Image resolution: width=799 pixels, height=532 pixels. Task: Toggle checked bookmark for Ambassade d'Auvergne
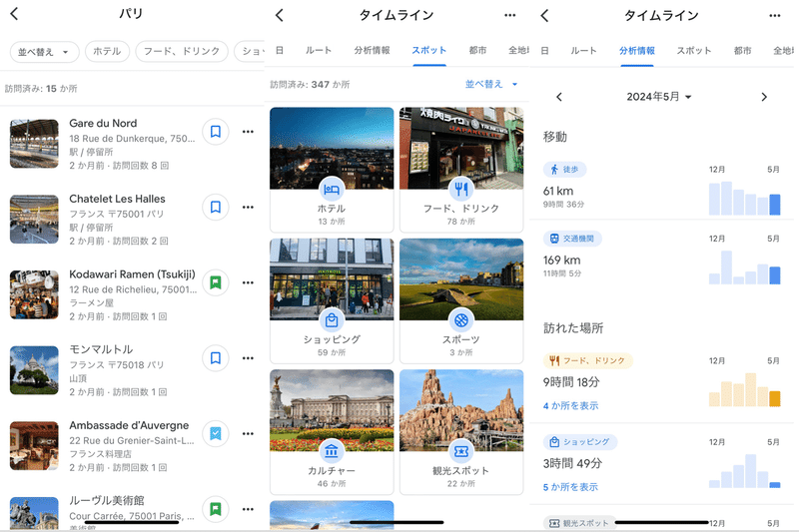click(216, 434)
